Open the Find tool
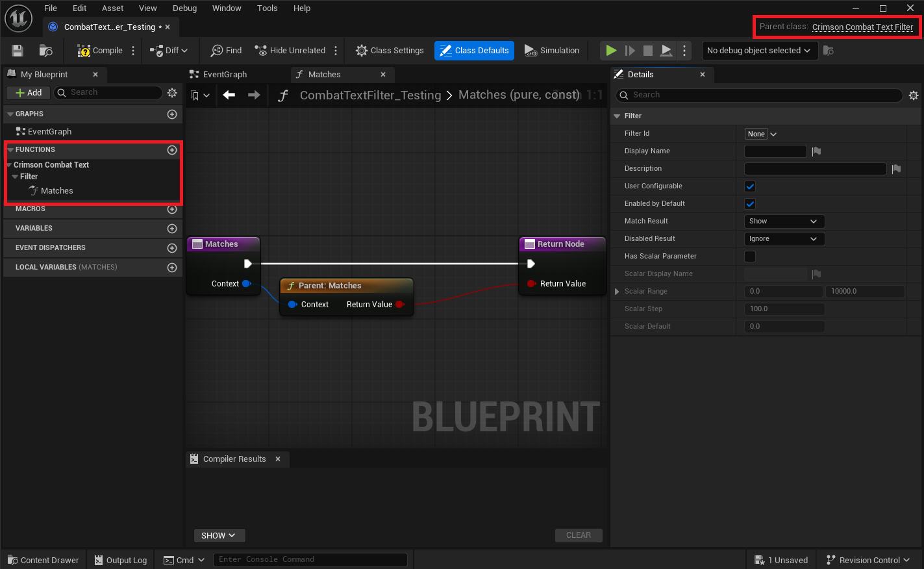The width and height of the screenshot is (924, 569). point(226,51)
